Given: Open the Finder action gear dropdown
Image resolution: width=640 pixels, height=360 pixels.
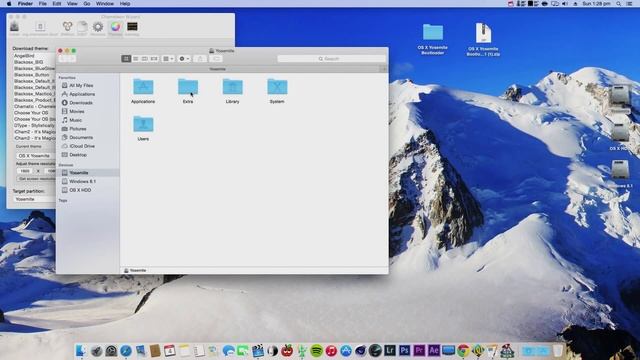Looking at the screenshot, I should [x=184, y=59].
